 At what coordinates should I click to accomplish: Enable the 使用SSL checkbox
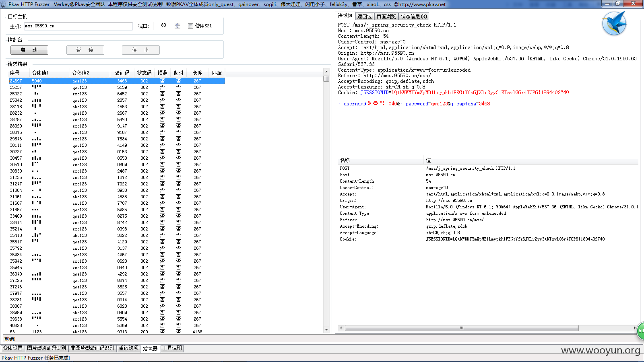190,26
